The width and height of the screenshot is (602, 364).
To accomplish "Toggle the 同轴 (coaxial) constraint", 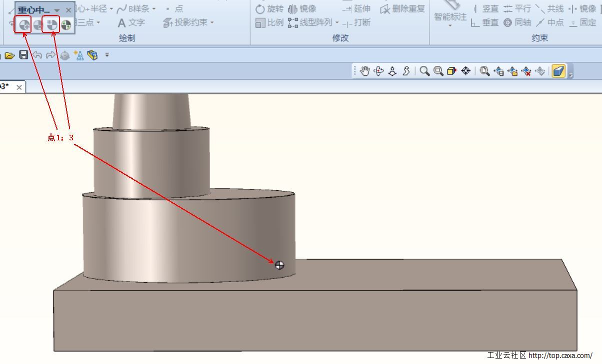I will 517,22.
